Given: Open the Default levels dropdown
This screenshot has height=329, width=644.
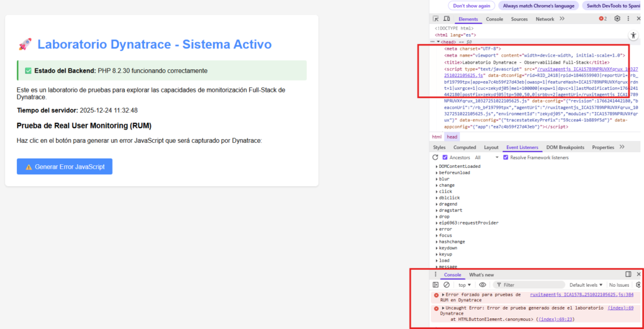Looking at the screenshot, I should 586,285.
